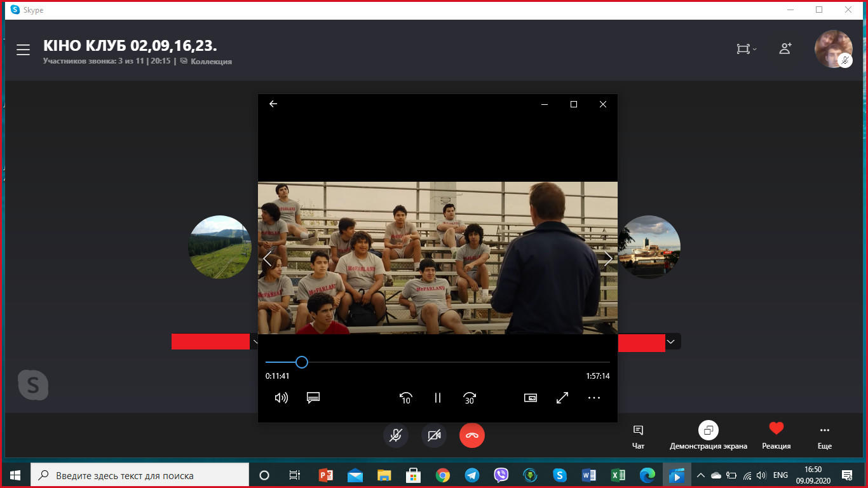Change the call view layout
868x488 pixels.
(x=746, y=49)
